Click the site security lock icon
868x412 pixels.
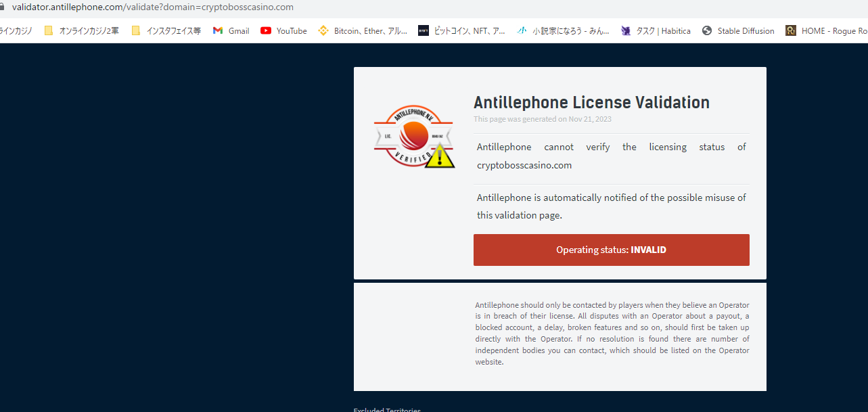point(2,7)
